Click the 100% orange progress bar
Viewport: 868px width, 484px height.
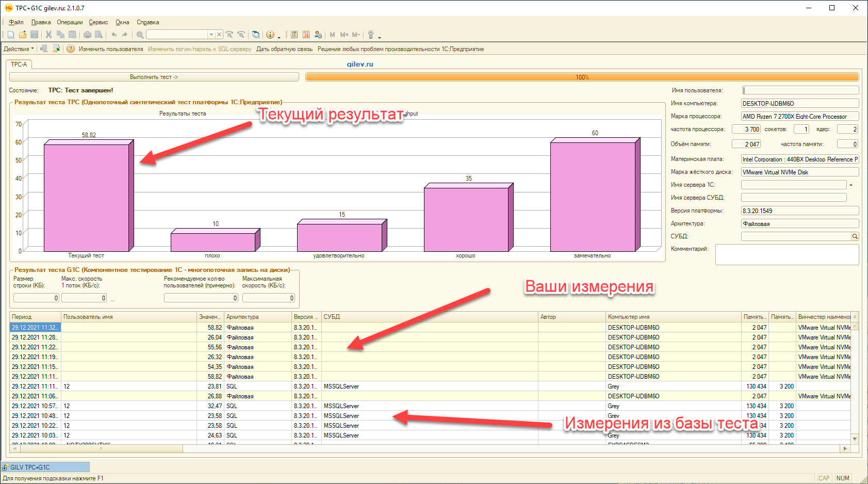[x=582, y=77]
